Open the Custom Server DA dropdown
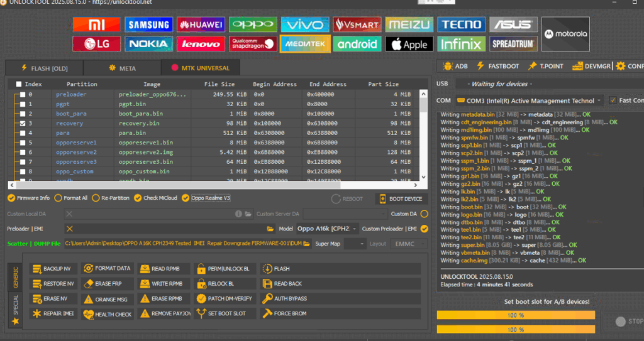This screenshot has height=341, width=644. 345,214
